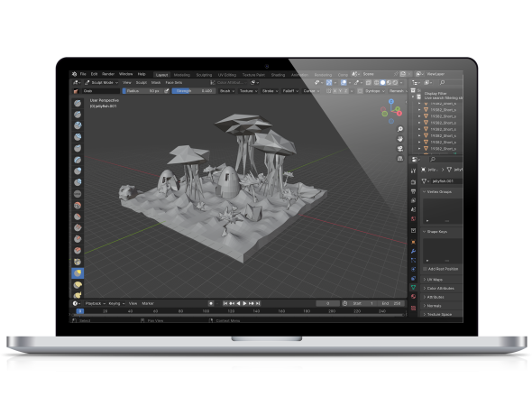Viewport: 532px width, 406px height.
Task: Switch to Wireframe viewport shading
Action: point(377,82)
